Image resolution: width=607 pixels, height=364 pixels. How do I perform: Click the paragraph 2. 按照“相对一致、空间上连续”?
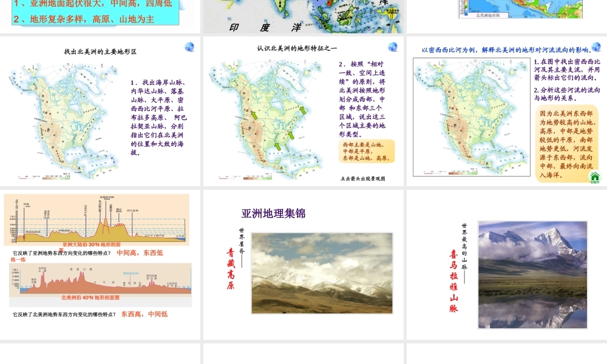(x=362, y=99)
